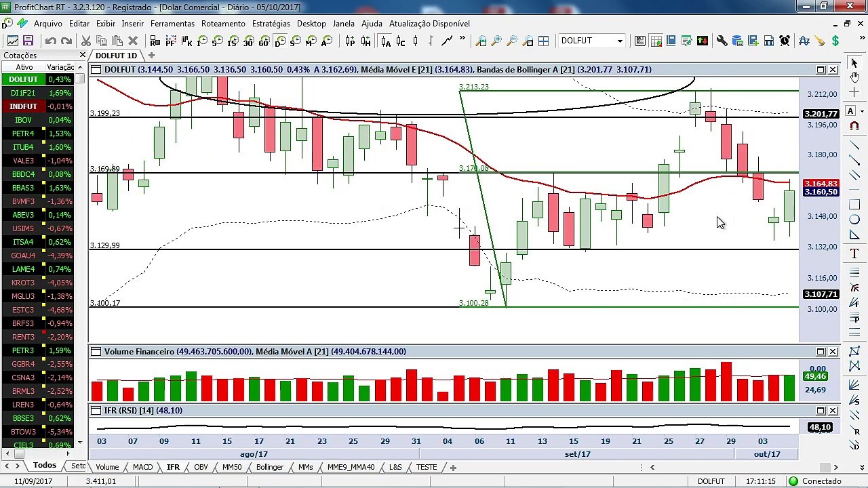This screenshot has width=868, height=488.
Task: Select the 15-minute timeframe clock icon
Action: click(233, 41)
